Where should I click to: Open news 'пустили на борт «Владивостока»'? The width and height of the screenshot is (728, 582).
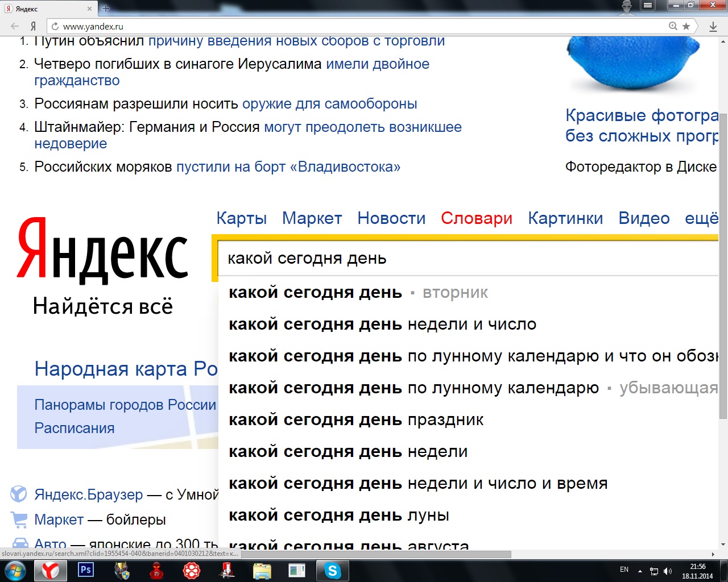click(x=288, y=167)
